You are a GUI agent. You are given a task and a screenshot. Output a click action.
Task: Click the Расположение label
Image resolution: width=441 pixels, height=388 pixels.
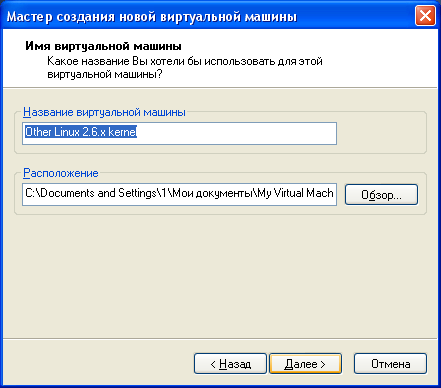(61, 173)
